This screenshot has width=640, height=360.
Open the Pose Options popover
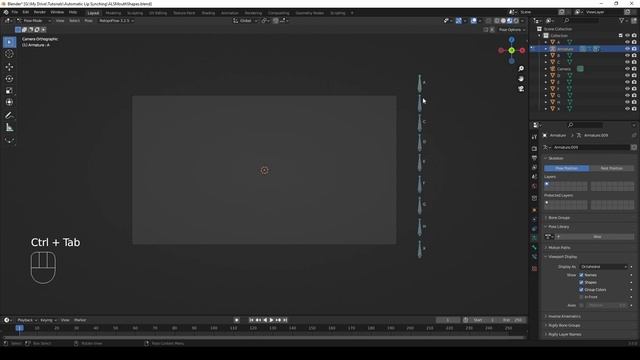512,30
